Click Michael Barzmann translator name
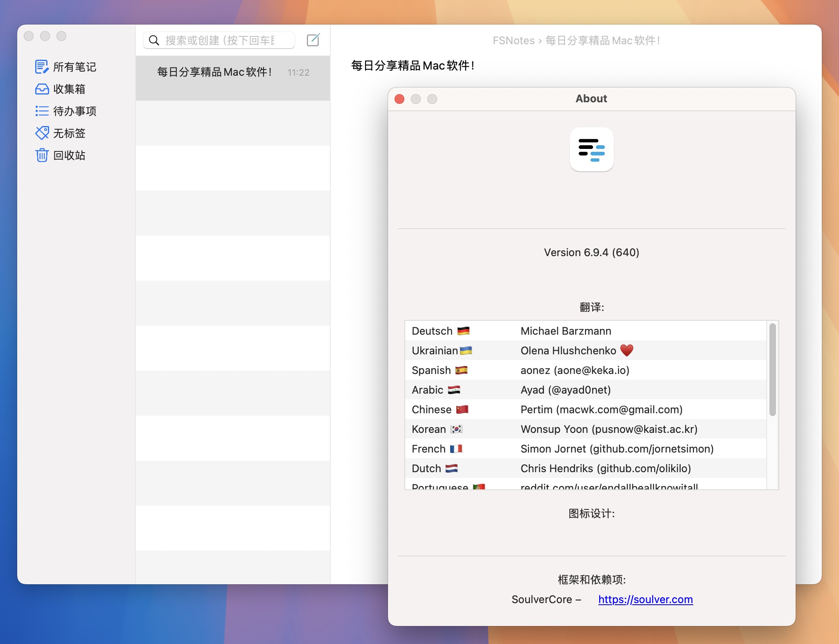This screenshot has width=839, height=644. pyautogui.click(x=566, y=331)
